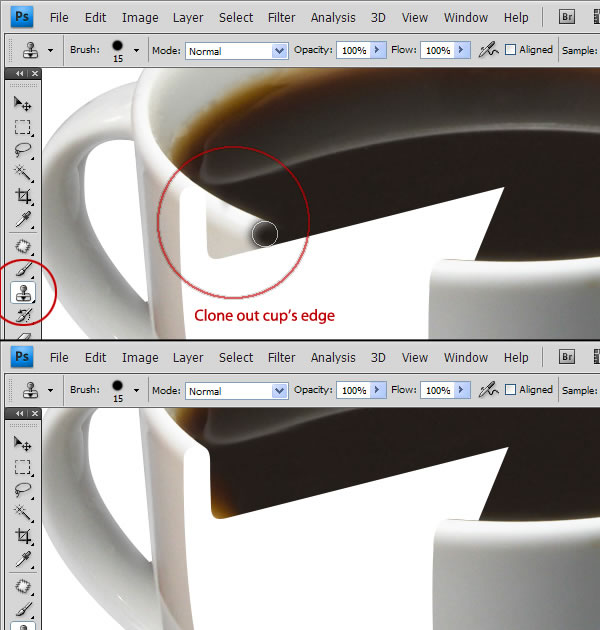Image resolution: width=600 pixels, height=630 pixels.
Task: Open the Edit menu in upper window
Action: click(x=96, y=18)
